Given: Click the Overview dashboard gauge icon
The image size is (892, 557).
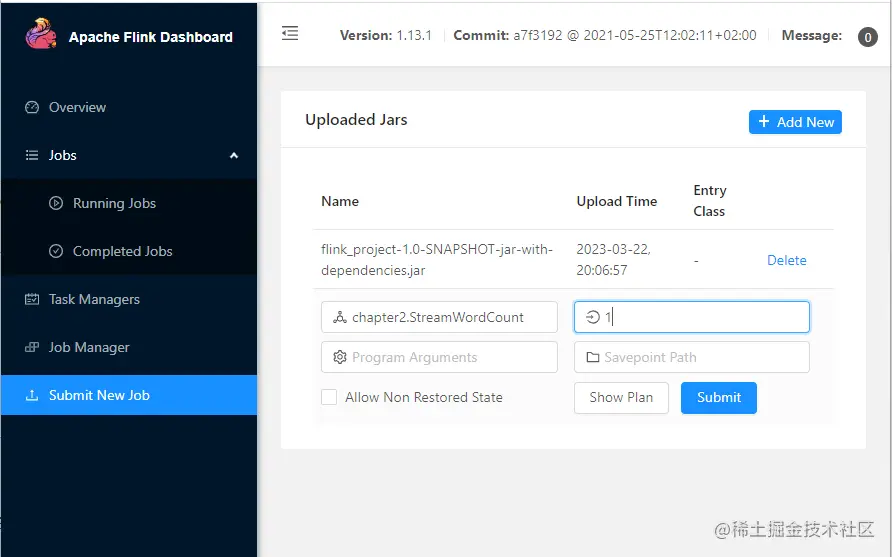Looking at the screenshot, I should pyautogui.click(x=32, y=108).
